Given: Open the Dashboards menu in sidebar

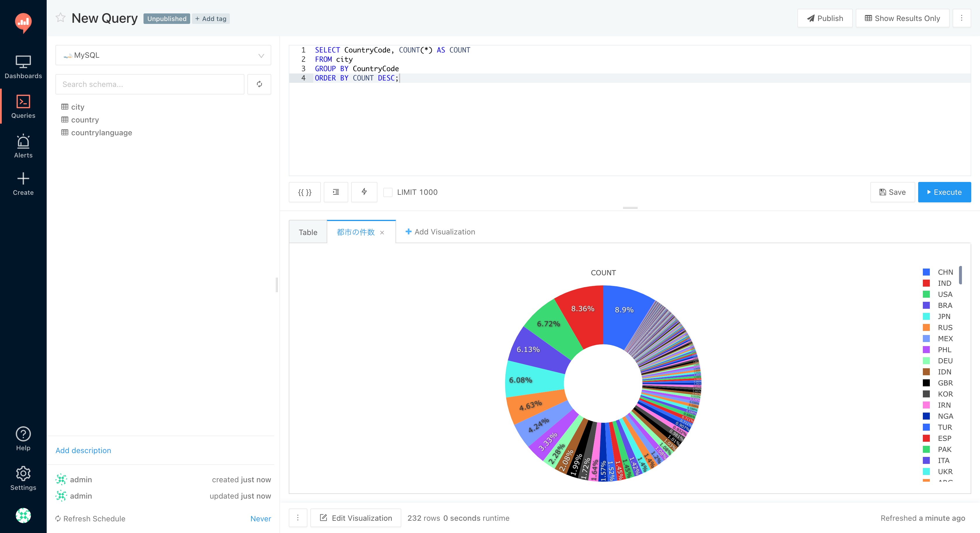Looking at the screenshot, I should point(23,68).
